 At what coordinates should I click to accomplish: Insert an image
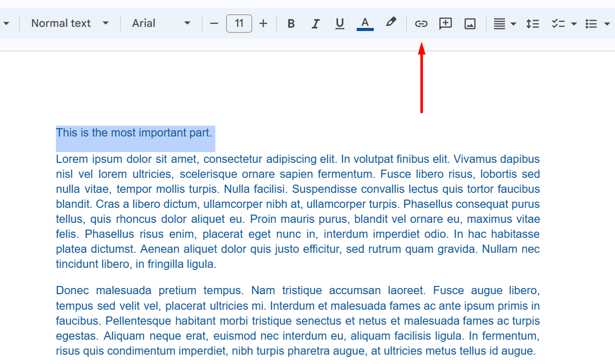pos(470,23)
